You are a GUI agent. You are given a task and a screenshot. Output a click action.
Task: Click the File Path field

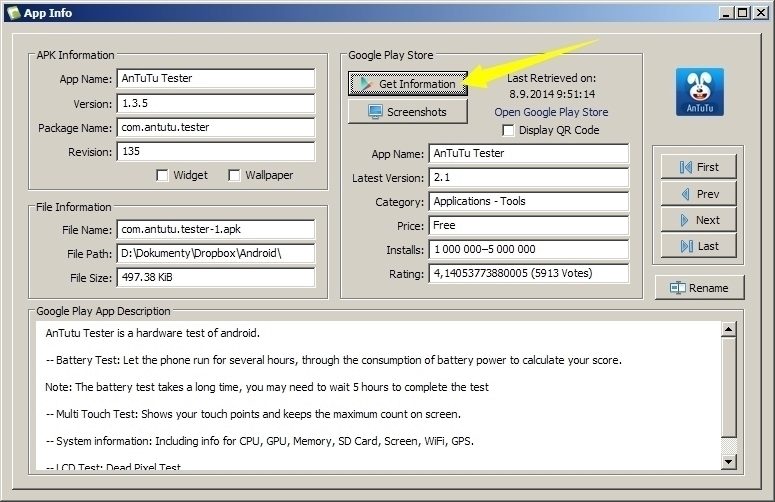coord(216,253)
